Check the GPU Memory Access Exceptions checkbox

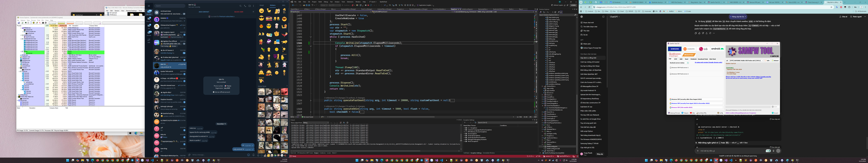(466, 132)
